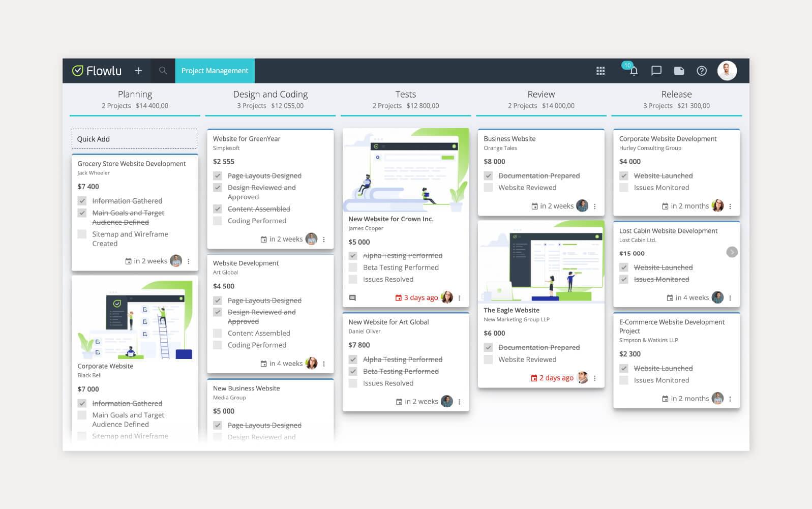Image resolution: width=812 pixels, height=509 pixels.
Task: Click comment icon on Crown Inc. card
Action: click(x=352, y=298)
